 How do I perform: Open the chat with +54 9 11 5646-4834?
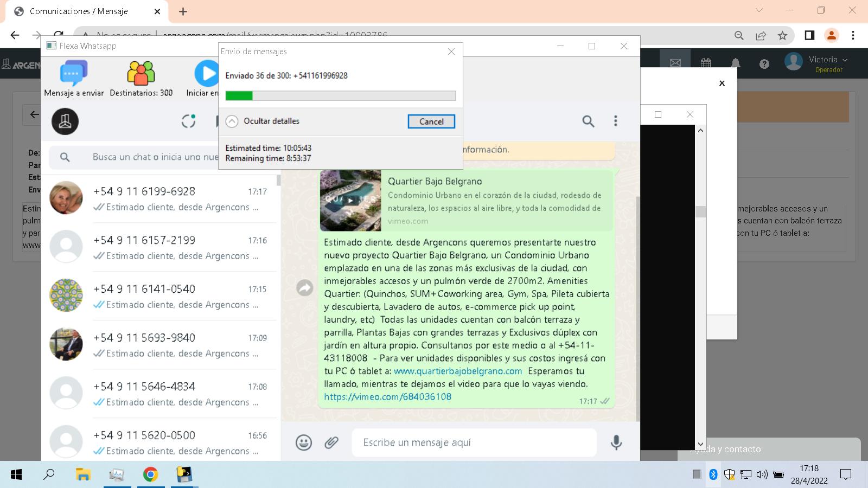[x=161, y=393]
